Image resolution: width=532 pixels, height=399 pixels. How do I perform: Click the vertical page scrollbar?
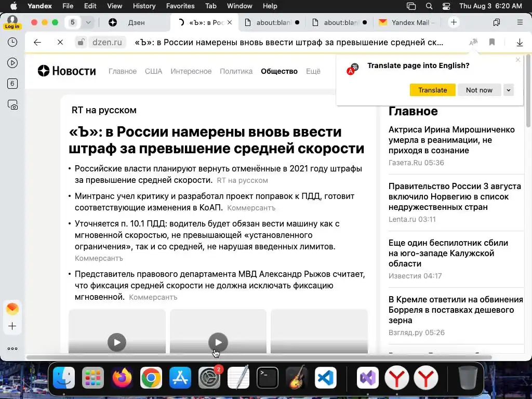tap(528, 91)
